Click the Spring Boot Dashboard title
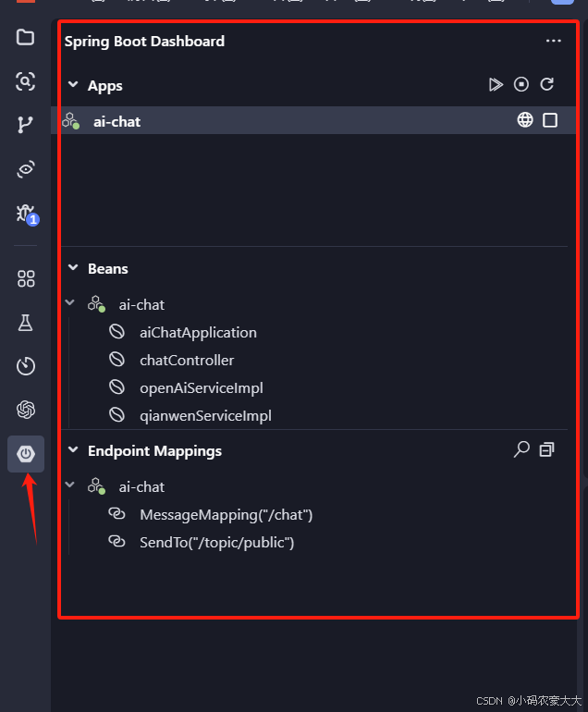Screen dimensions: 588x712 click(144, 42)
